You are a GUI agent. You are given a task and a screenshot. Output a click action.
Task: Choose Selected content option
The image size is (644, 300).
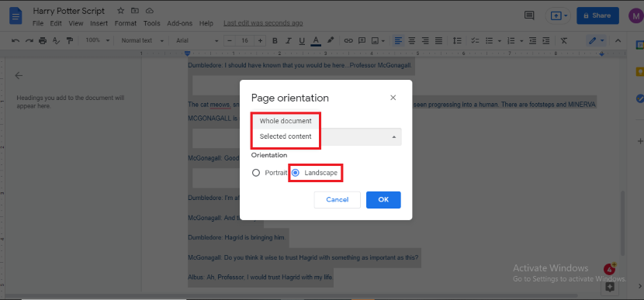286,136
